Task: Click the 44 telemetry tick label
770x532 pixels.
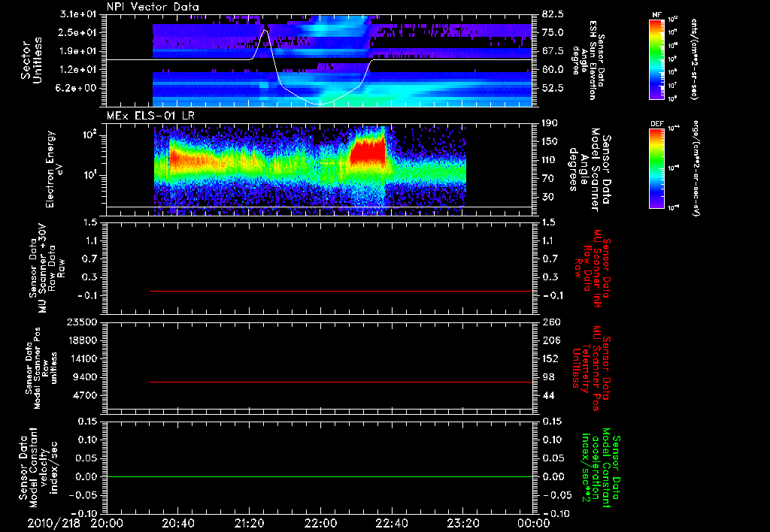Action: point(548,395)
